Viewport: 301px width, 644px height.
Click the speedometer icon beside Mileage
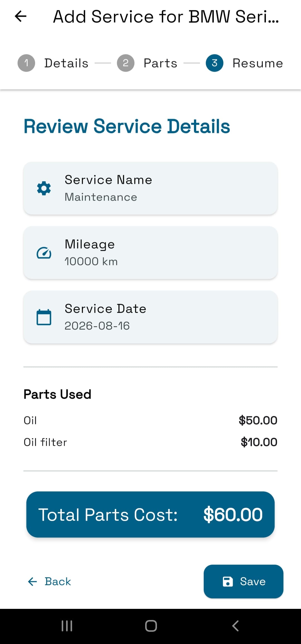pos(44,253)
